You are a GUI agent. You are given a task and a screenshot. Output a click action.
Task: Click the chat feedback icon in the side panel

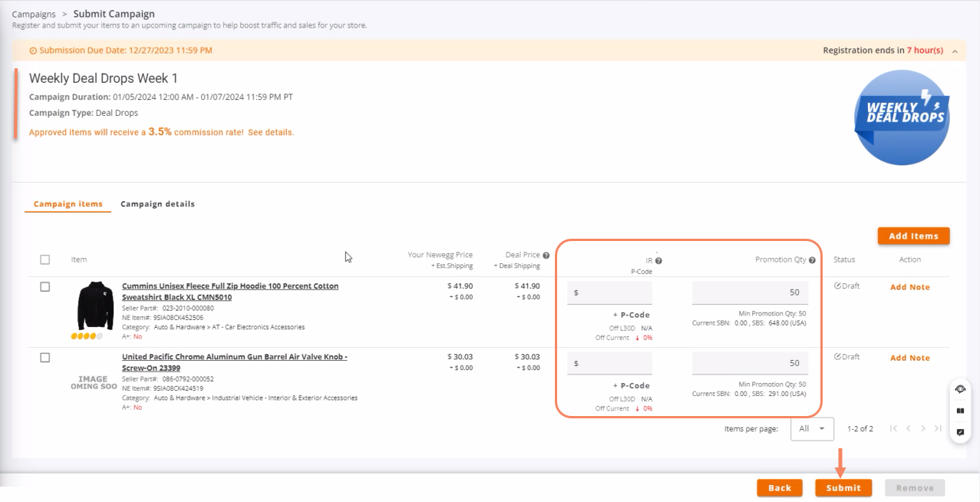coord(960,432)
